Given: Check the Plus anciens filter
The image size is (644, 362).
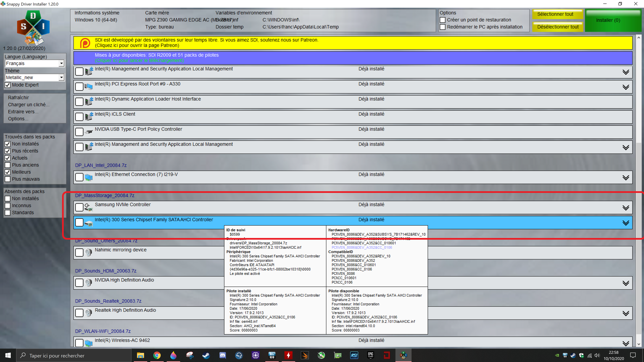Looking at the screenshot, I should (8, 165).
